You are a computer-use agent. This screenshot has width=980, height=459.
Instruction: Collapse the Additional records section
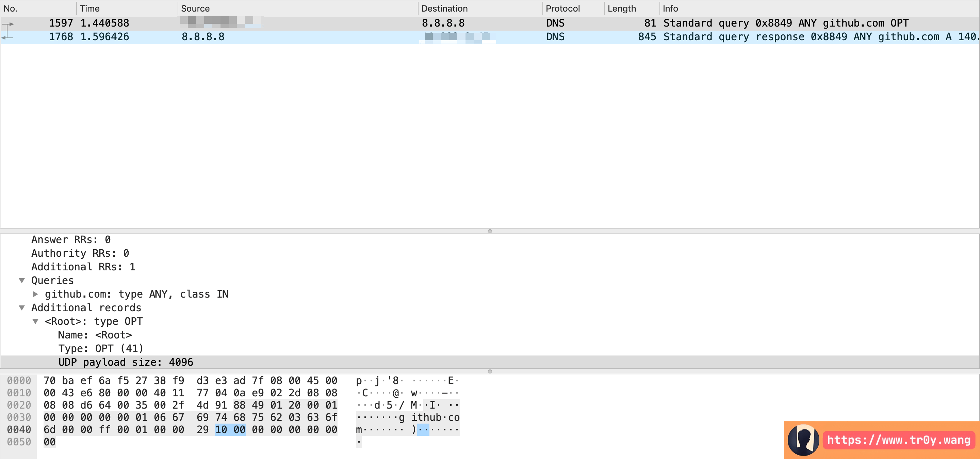22,307
